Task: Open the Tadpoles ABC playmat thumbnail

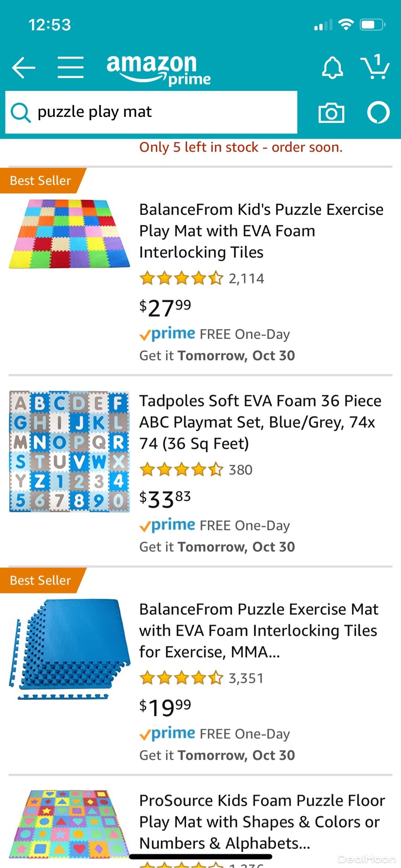Action: point(69,451)
